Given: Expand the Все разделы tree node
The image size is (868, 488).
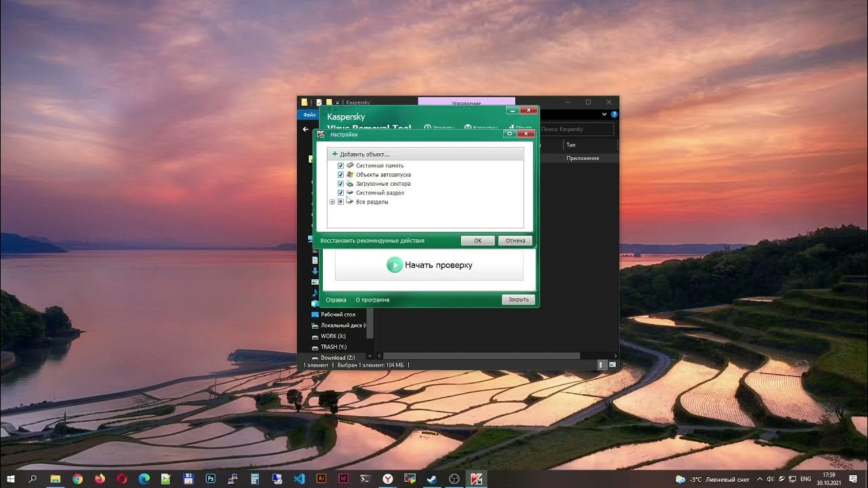Looking at the screenshot, I should (x=332, y=202).
